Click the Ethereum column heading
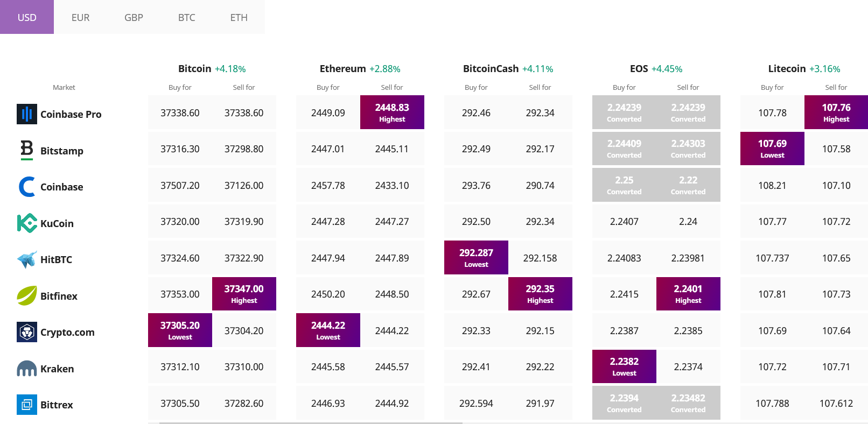Screen dimensions: 868x424 click(x=343, y=68)
